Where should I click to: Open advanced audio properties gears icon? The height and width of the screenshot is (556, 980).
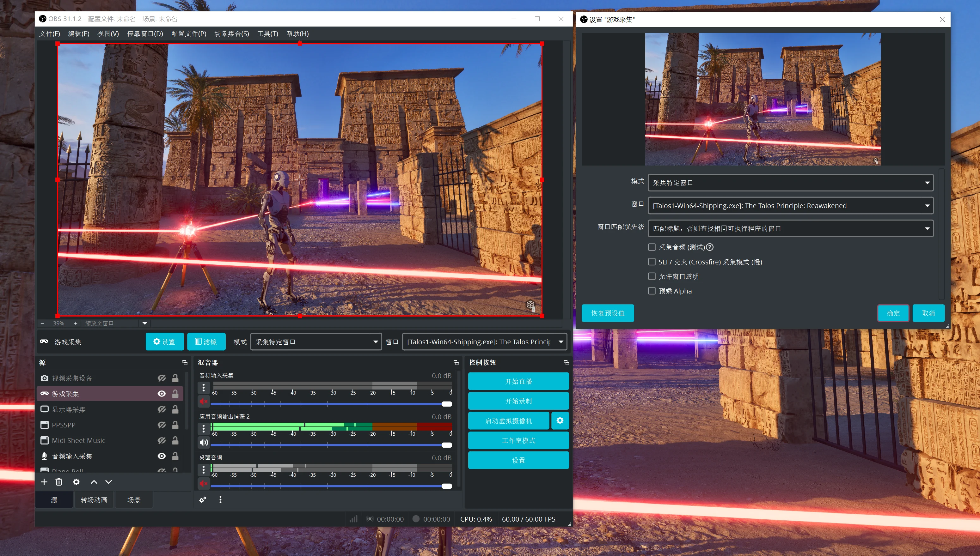point(203,499)
